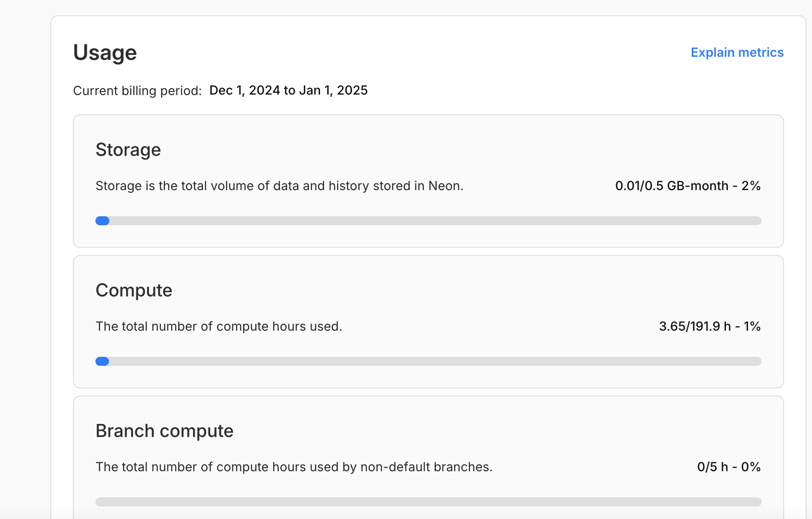The width and height of the screenshot is (812, 519).
Task: Click the gray unfilled Storage progress track
Action: tap(432, 221)
